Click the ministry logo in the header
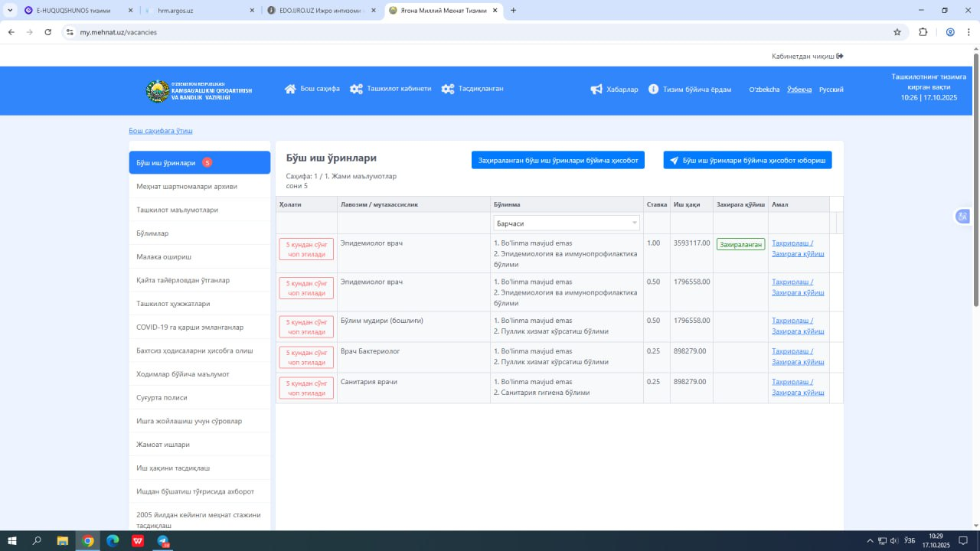980x551 pixels. tap(158, 91)
